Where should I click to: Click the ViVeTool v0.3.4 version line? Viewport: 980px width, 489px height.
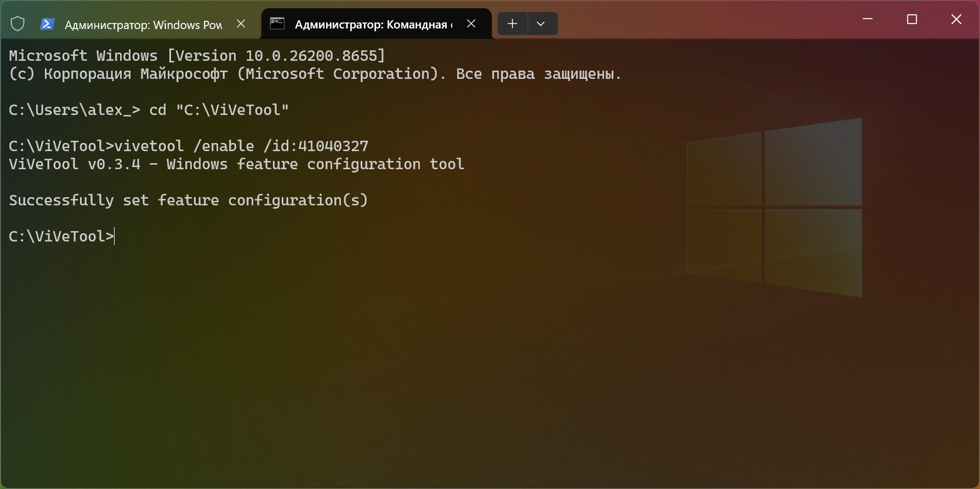[237, 164]
